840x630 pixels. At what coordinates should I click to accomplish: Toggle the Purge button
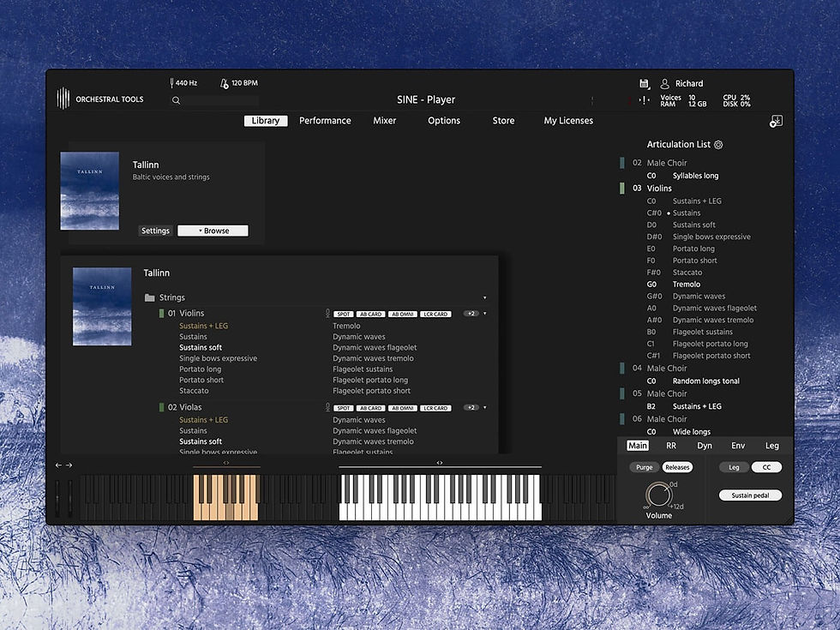point(645,467)
